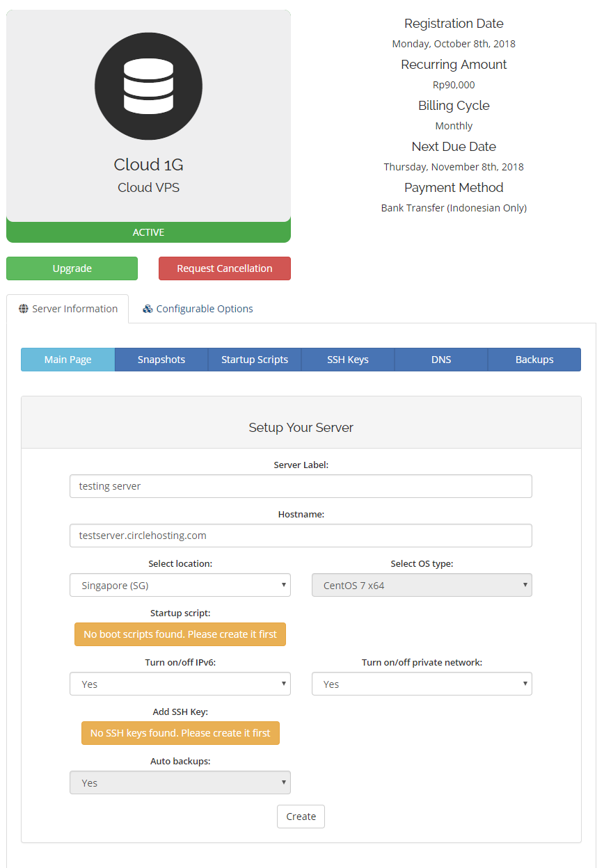Go to the Startup Scripts section
The width and height of the screenshot is (604, 868).
coord(255,360)
